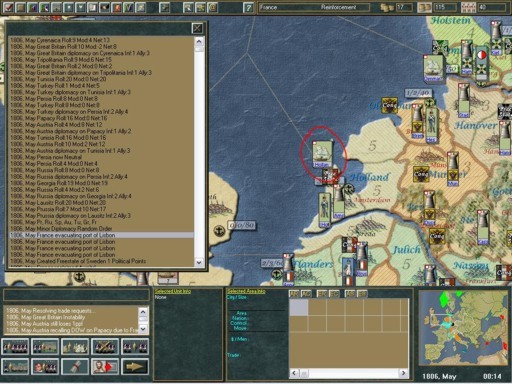Click the Hanover province label
Screen dimensions: 512x384
(x=475, y=126)
